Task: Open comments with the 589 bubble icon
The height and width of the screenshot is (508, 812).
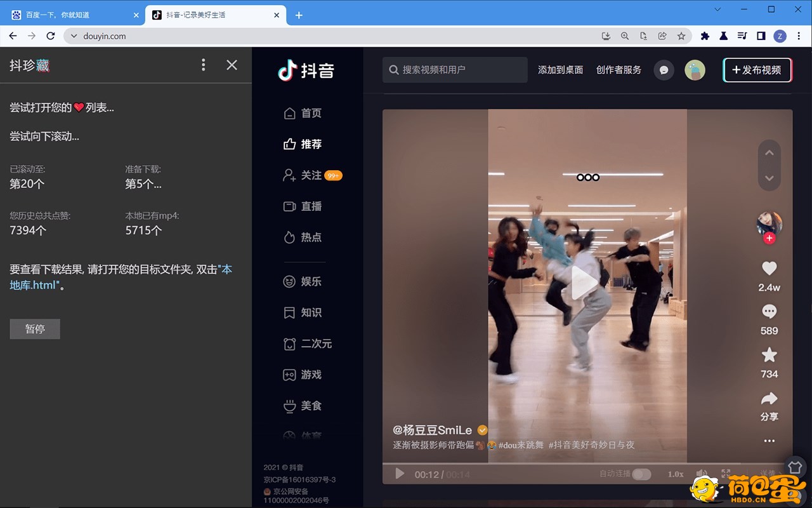Action: (x=769, y=312)
